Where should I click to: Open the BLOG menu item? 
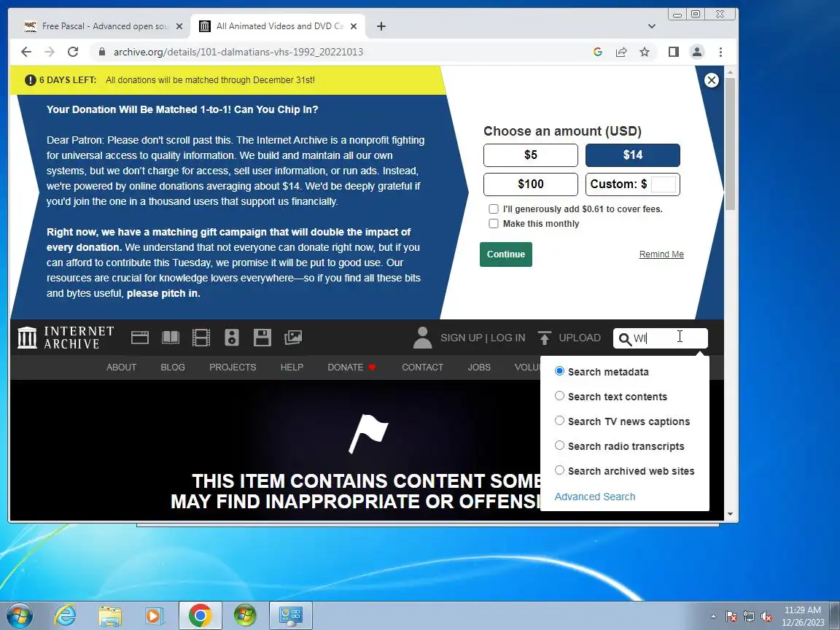[173, 367]
